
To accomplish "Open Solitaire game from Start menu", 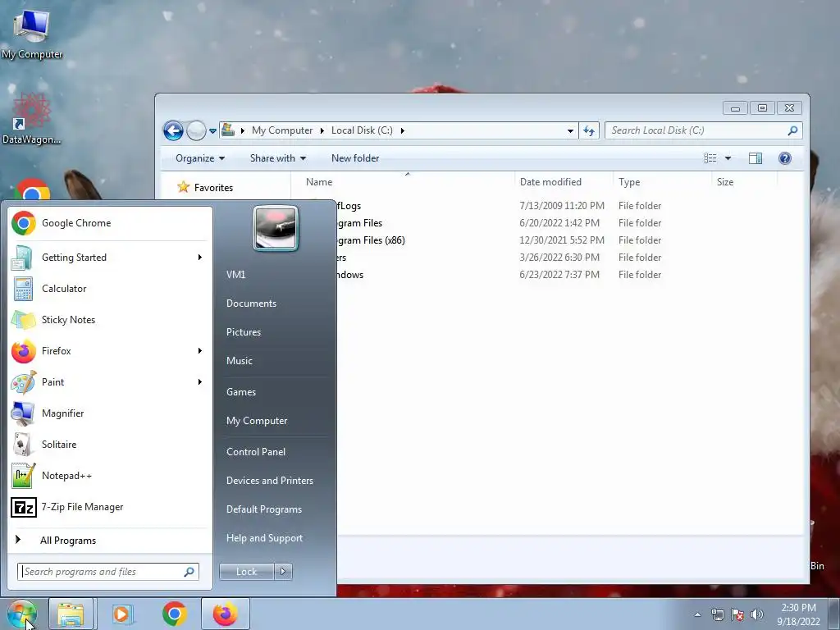I will 109,444.
